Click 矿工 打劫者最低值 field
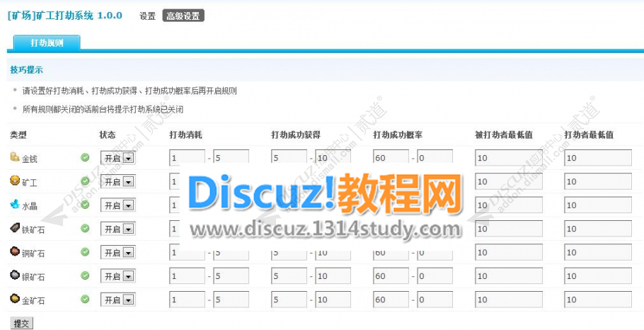Viewport: 644px width, 330px height. click(598, 182)
